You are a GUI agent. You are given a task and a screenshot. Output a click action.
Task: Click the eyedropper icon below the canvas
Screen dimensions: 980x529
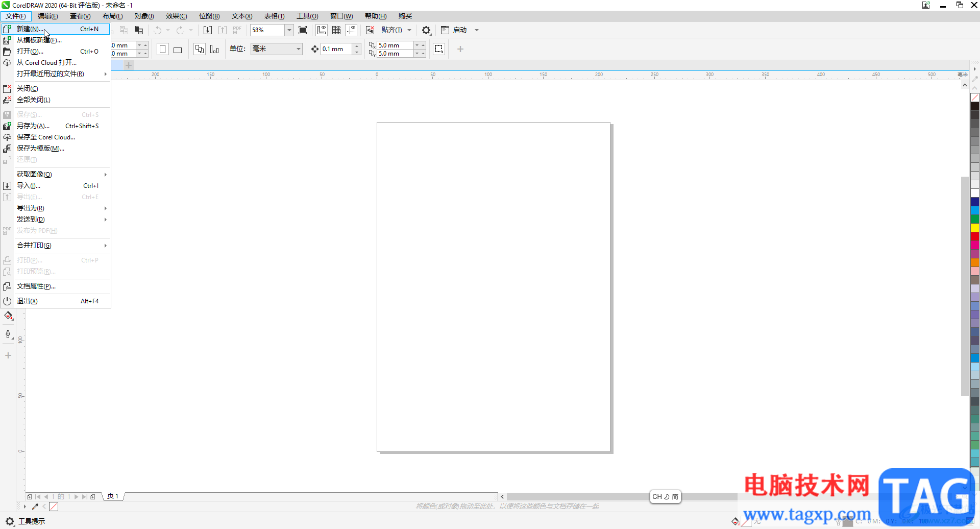click(x=35, y=507)
